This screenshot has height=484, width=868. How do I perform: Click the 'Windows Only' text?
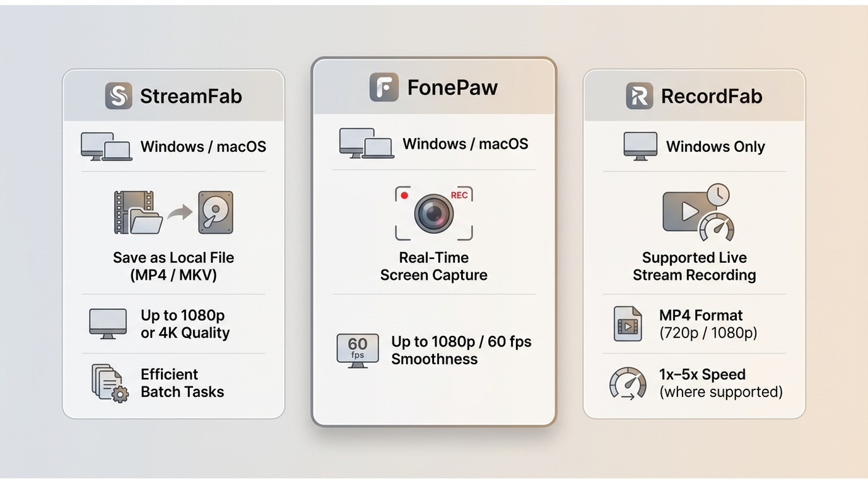point(715,147)
